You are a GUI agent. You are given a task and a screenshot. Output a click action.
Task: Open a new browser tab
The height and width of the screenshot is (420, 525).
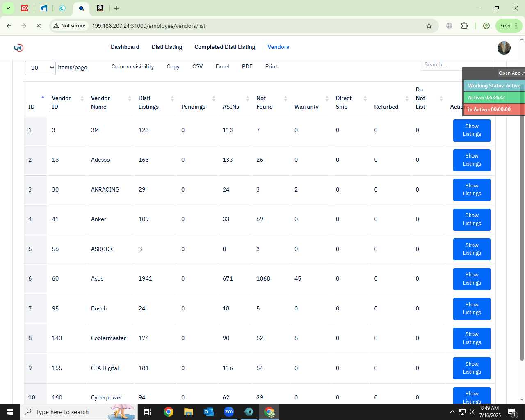[116, 8]
